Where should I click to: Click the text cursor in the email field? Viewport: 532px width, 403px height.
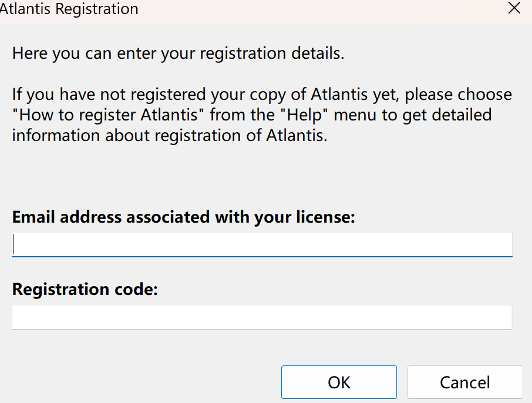pyautogui.click(x=15, y=244)
